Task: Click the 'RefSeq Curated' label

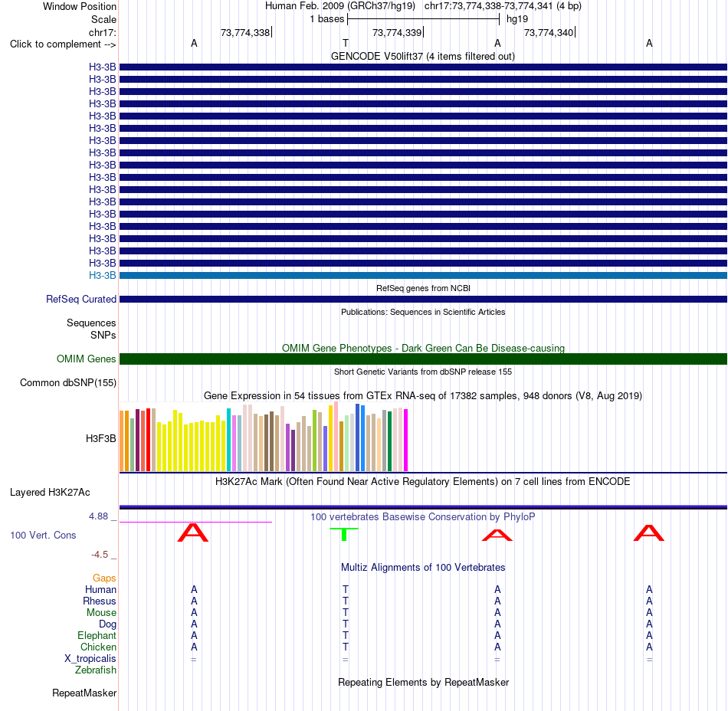Action: point(80,300)
